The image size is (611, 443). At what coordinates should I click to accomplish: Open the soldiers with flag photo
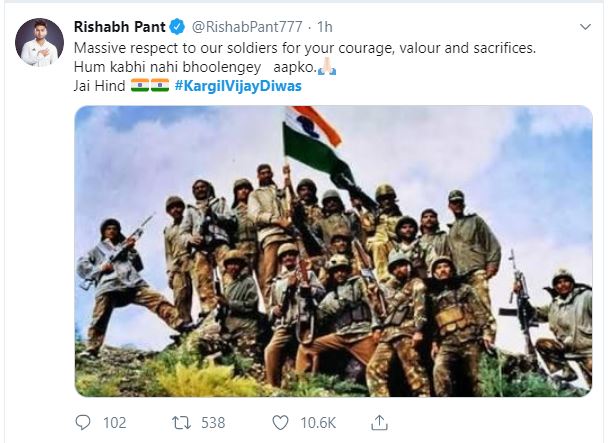334,251
